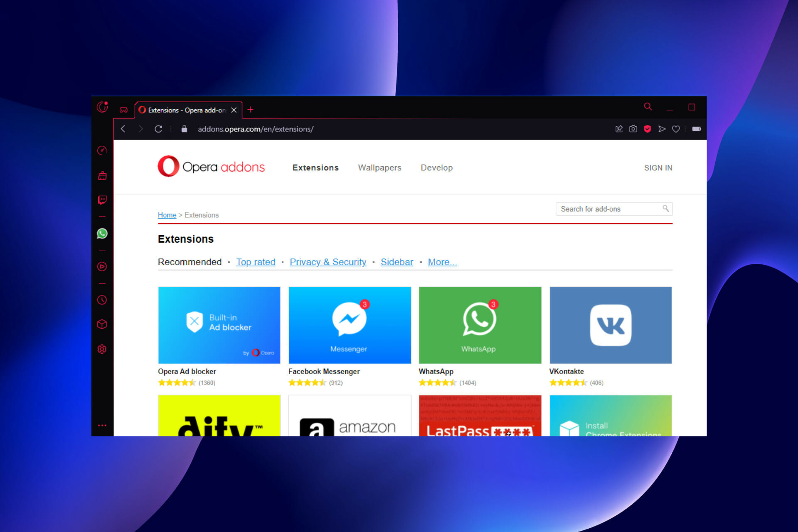Click the Opera Ad Blocker extension icon
The width and height of the screenshot is (798, 532).
click(219, 325)
